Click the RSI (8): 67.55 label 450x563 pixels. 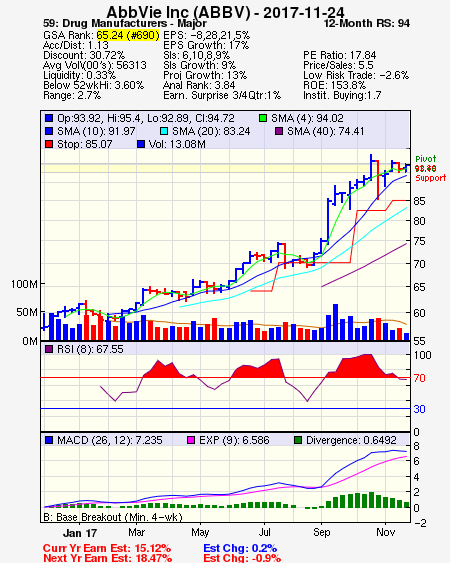pyautogui.click(x=90, y=349)
